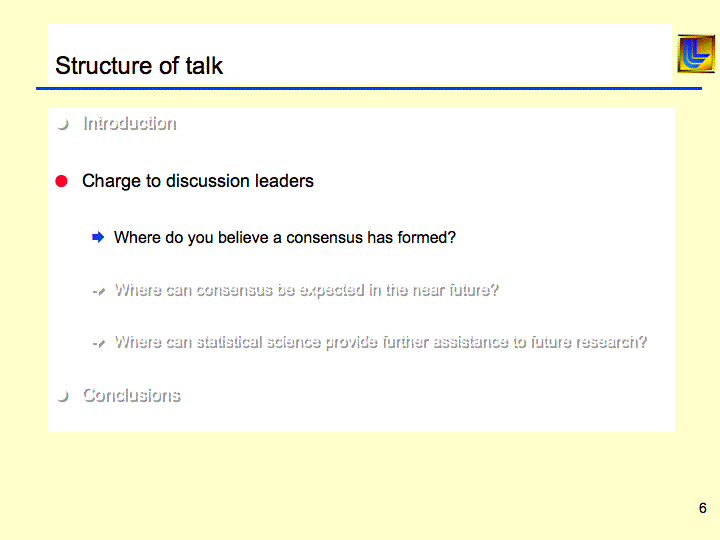Click the blue arrow bullet before the consensus-has-formed question

point(98,237)
